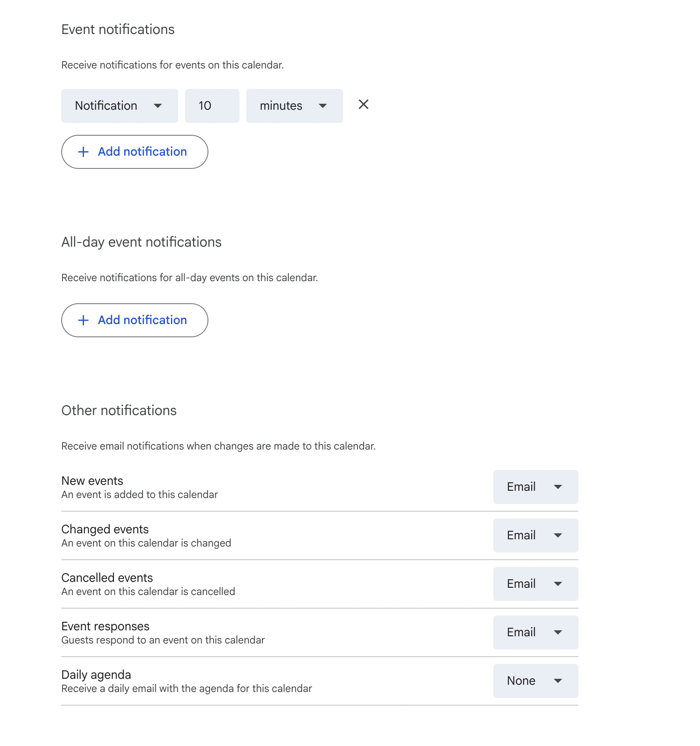Open the Changed events Email dropdown
The image size is (700, 746).
[535, 535]
